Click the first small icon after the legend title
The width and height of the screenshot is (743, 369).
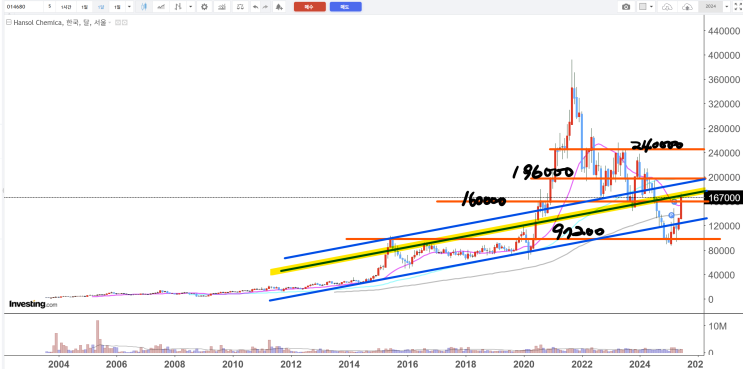(x=118, y=22)
